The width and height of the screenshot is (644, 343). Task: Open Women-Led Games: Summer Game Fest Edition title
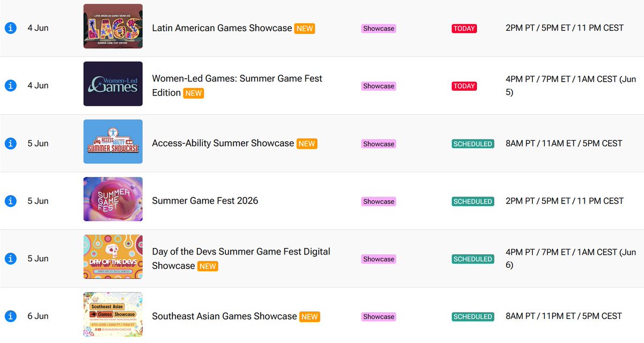(x=237, y=85)
